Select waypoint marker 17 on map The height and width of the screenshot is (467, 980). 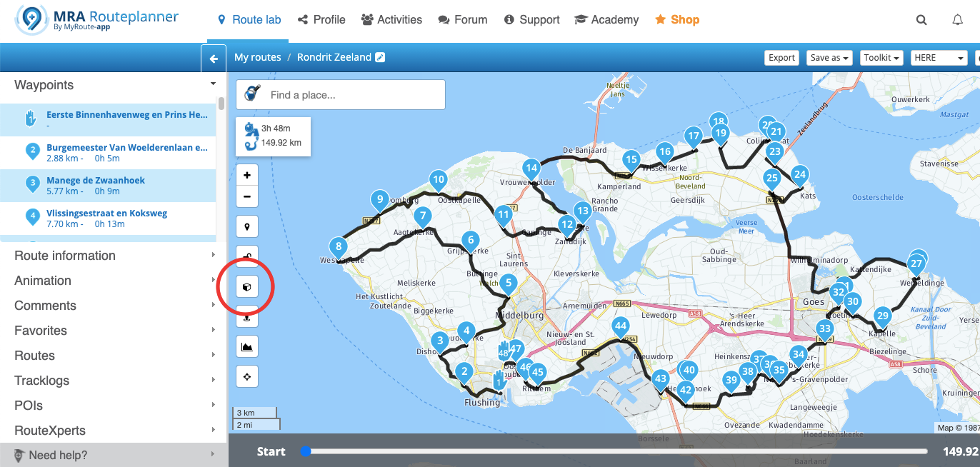pos(693,138)
